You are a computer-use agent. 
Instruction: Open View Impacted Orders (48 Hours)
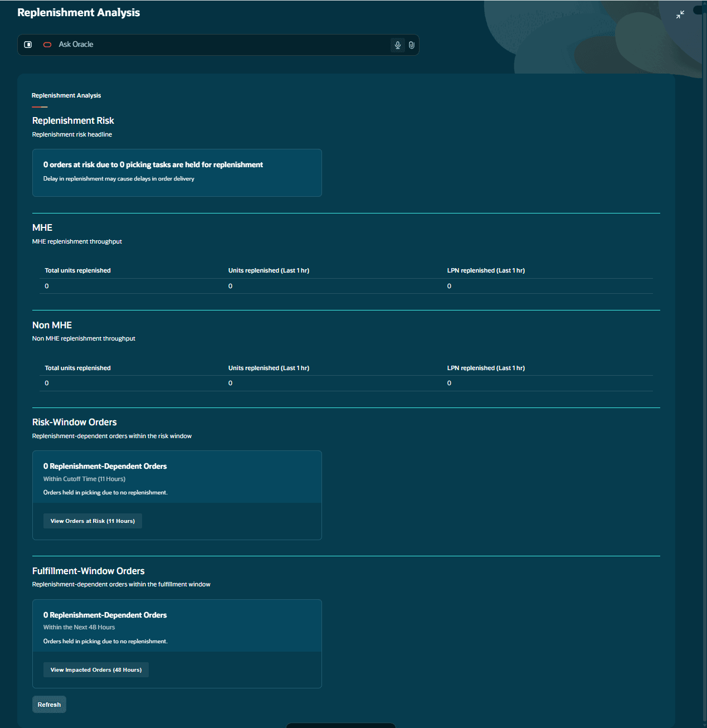(96, 670)
